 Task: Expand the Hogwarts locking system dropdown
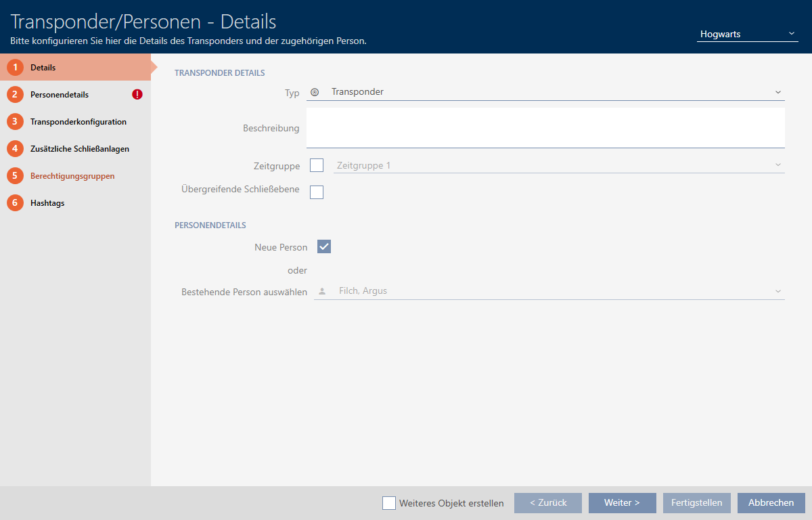click(x=747, y=34)
